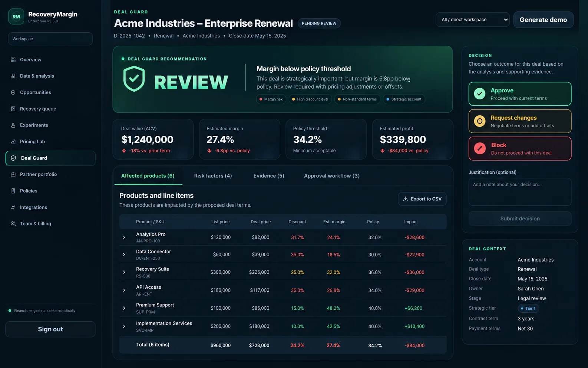
Task: Expand the API Access row chevron
Action: pyautogui.click(x=124, y=290)
